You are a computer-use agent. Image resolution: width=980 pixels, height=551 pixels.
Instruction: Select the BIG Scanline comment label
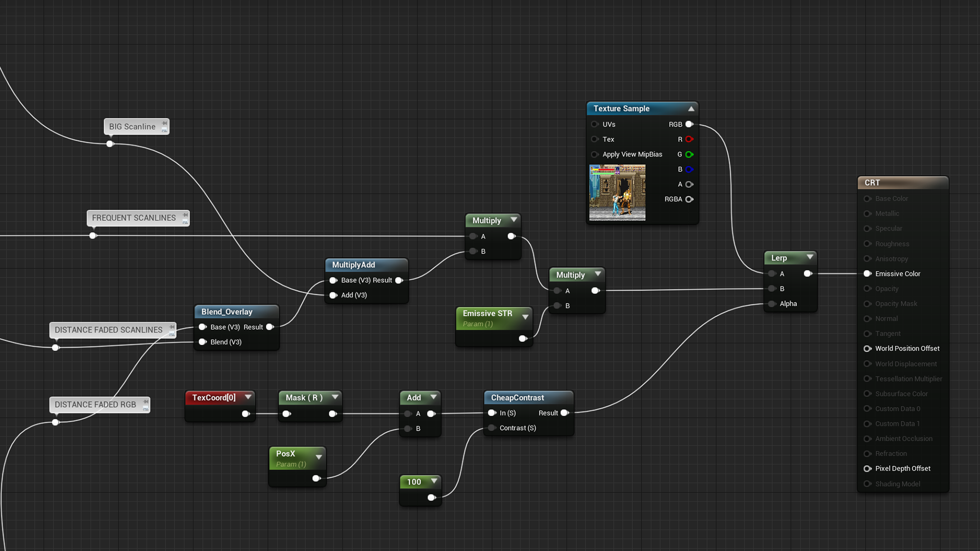(132, 126)
